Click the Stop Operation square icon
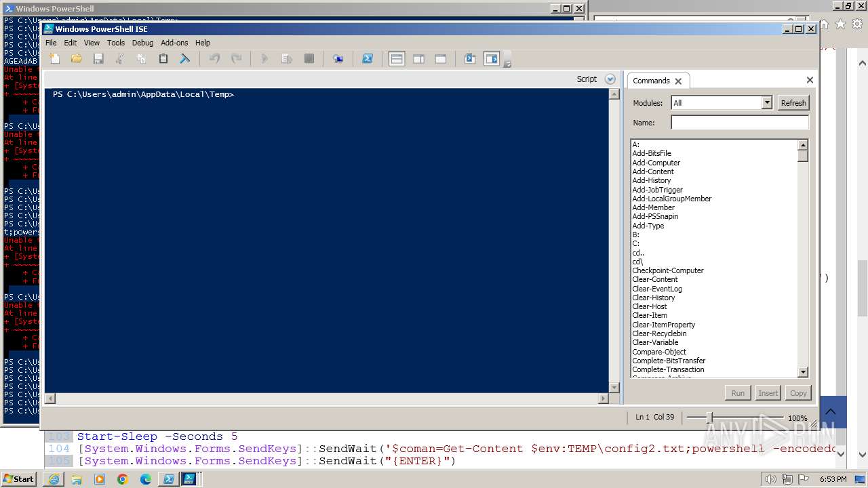 point(309,59)
